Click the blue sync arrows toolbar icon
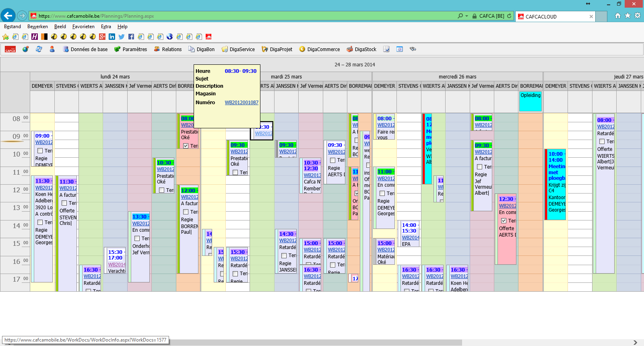 [x=39, y=49]
